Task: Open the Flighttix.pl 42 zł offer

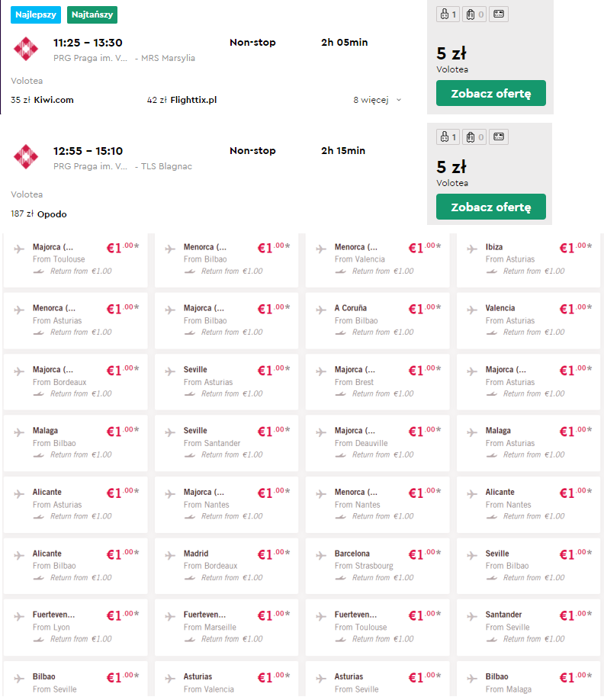Action: 182,100
